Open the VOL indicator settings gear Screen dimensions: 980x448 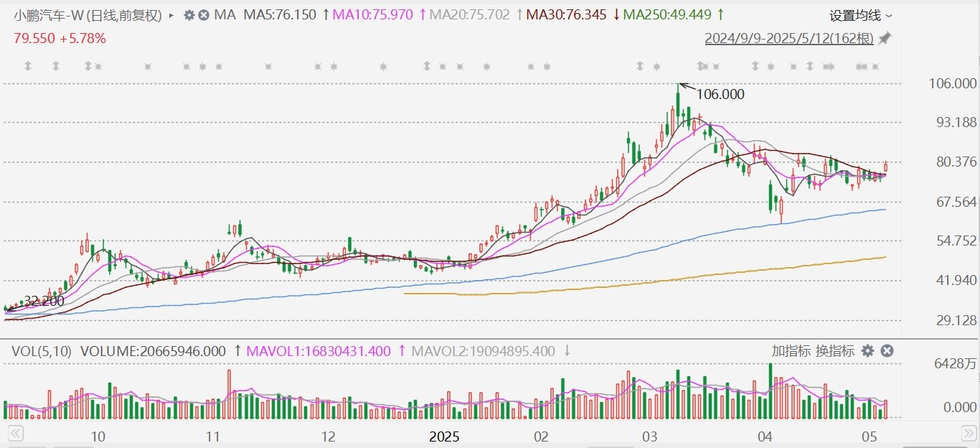867,350
